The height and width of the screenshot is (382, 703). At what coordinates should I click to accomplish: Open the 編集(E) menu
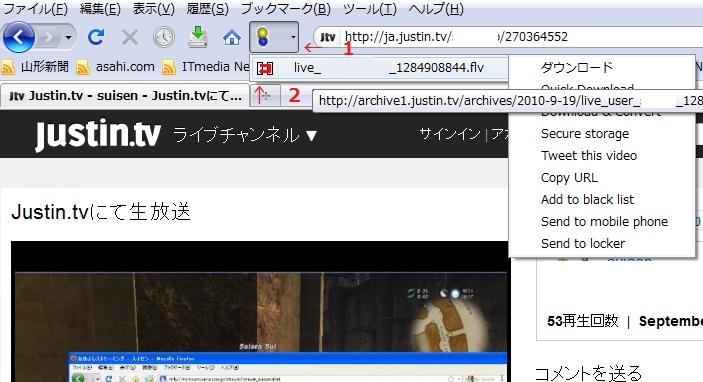(100, 9)
